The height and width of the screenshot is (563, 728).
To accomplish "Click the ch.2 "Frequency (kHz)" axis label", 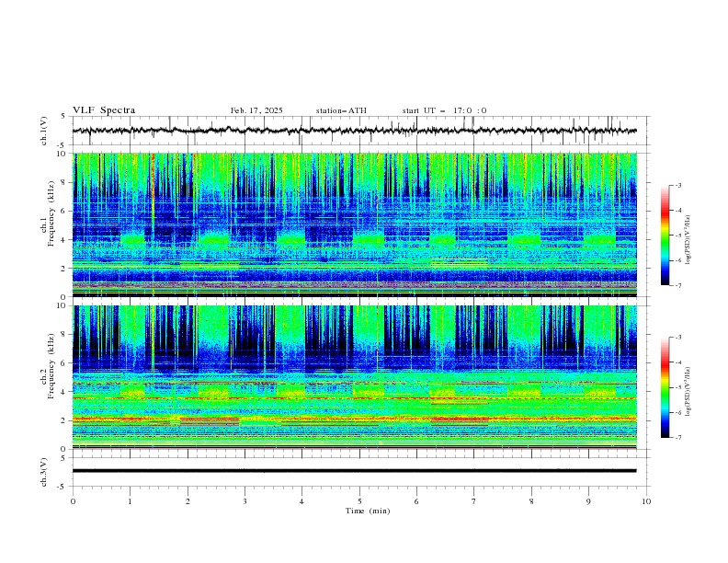I will (51, 366).
